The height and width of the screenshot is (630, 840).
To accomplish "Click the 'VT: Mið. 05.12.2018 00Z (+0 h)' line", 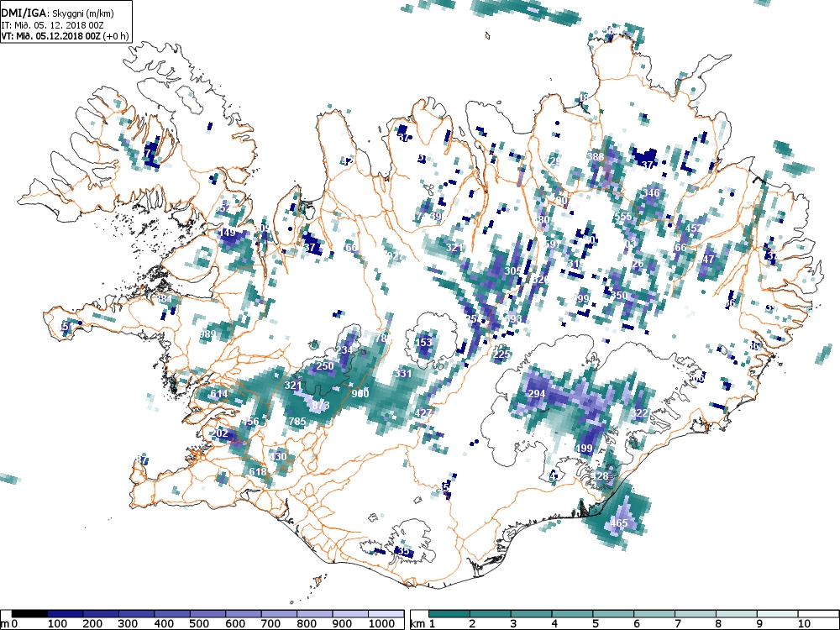I will click(65, 36).
